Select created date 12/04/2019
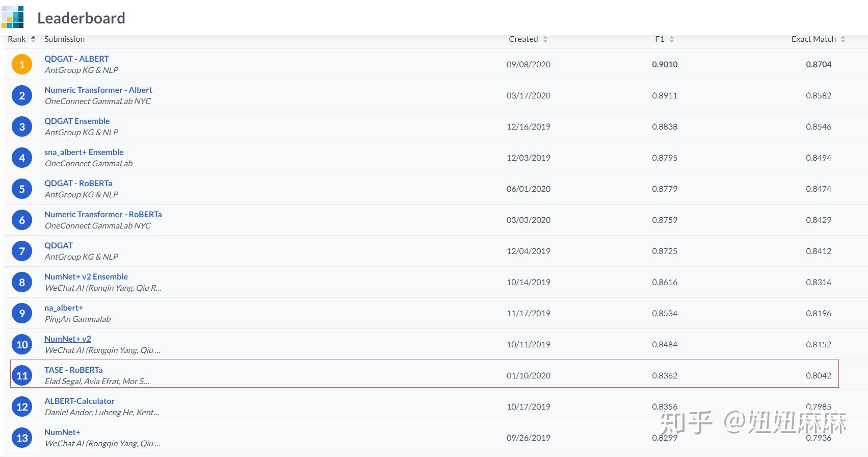This screenshot has height=457, width=868. pos(529,251)
